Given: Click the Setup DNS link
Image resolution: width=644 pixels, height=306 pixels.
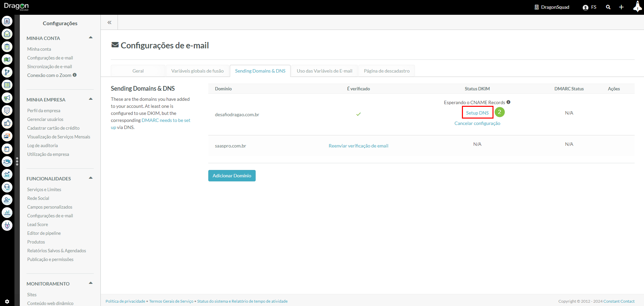Looking at the screenshot, I should point(477,113).
